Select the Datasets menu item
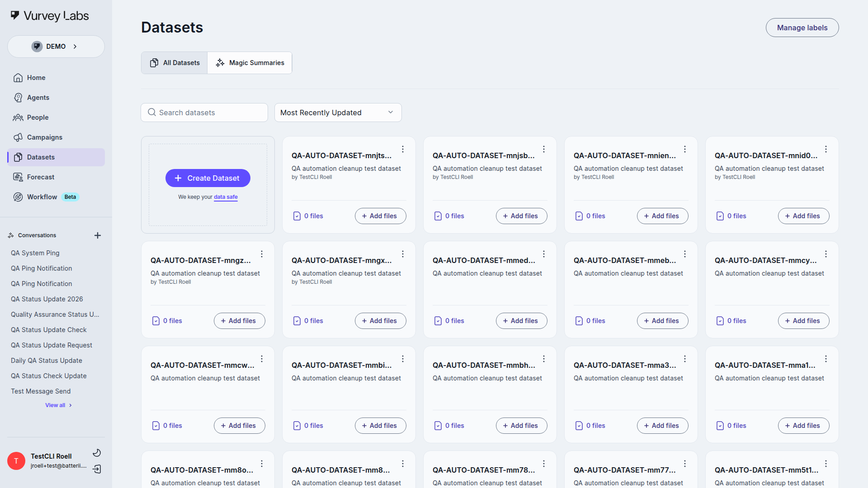Image resolution: width=868 pixels, height=488 pixels. (x=40, y=157)
